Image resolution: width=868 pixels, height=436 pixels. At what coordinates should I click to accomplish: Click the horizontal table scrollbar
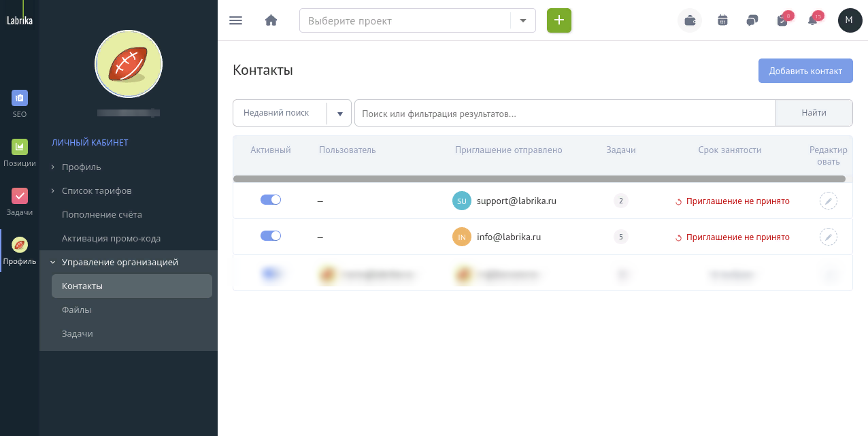539,179
